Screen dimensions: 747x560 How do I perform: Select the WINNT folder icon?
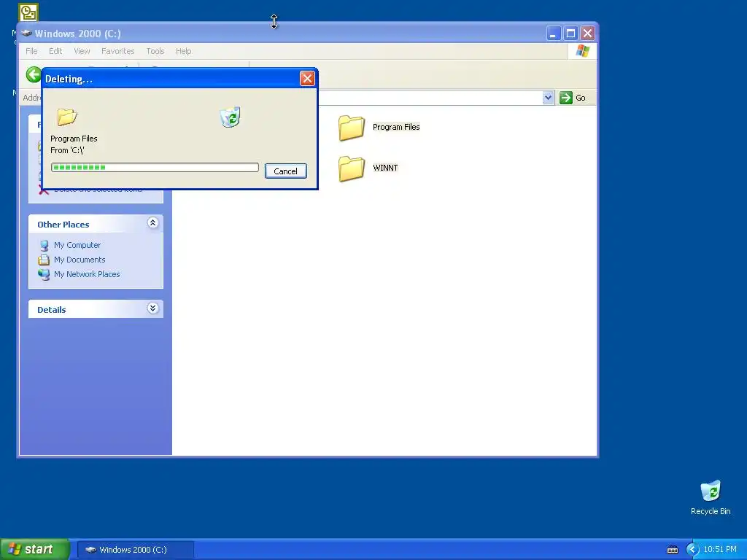tap(352, 168)
